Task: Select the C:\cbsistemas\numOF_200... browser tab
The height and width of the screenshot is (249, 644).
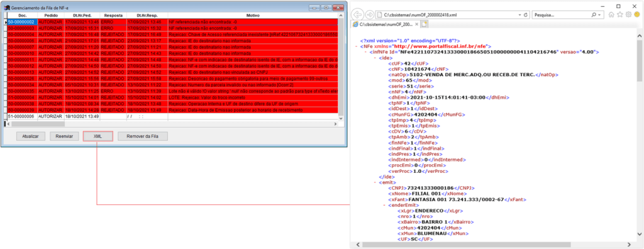Action: pyautogui.click(x=386, y=25)
